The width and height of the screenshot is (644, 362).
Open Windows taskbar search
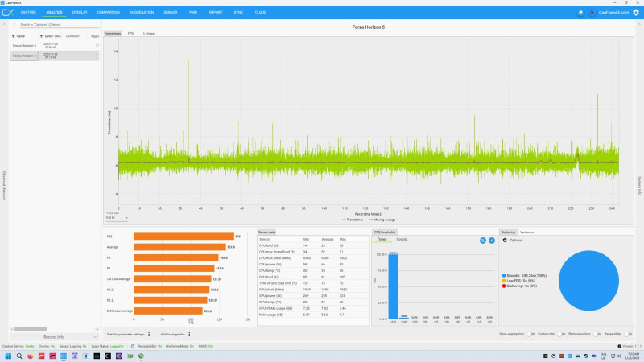click(19, 356)
